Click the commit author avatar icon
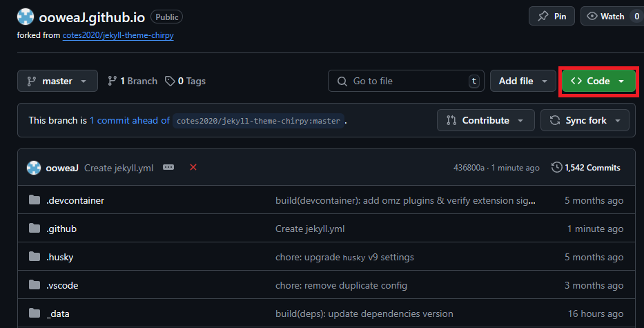The width and height of the screenshot is (644, 328). click(34, 167)
